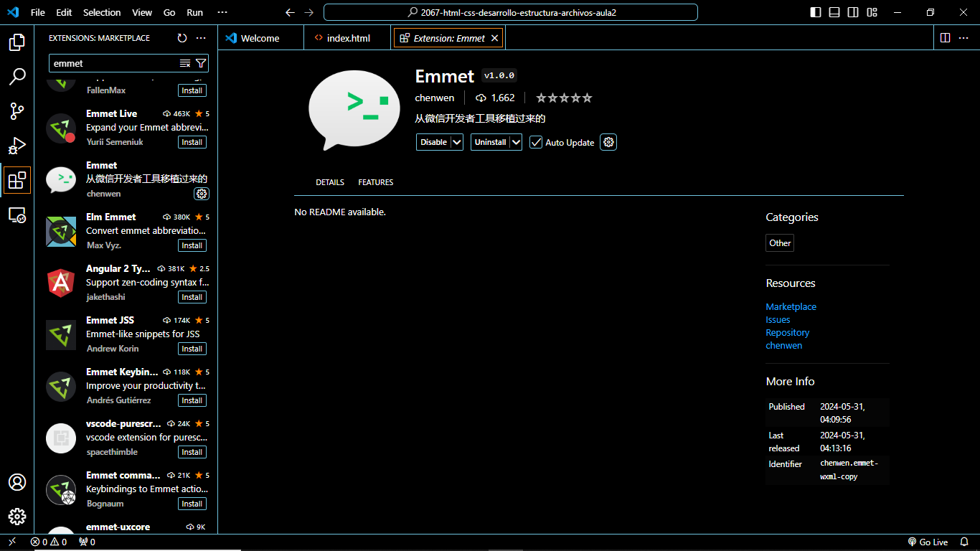The image size is (980, 551).
Task: Open the Issues resource link
Action: pyautogui.click(x=778, y=319)
